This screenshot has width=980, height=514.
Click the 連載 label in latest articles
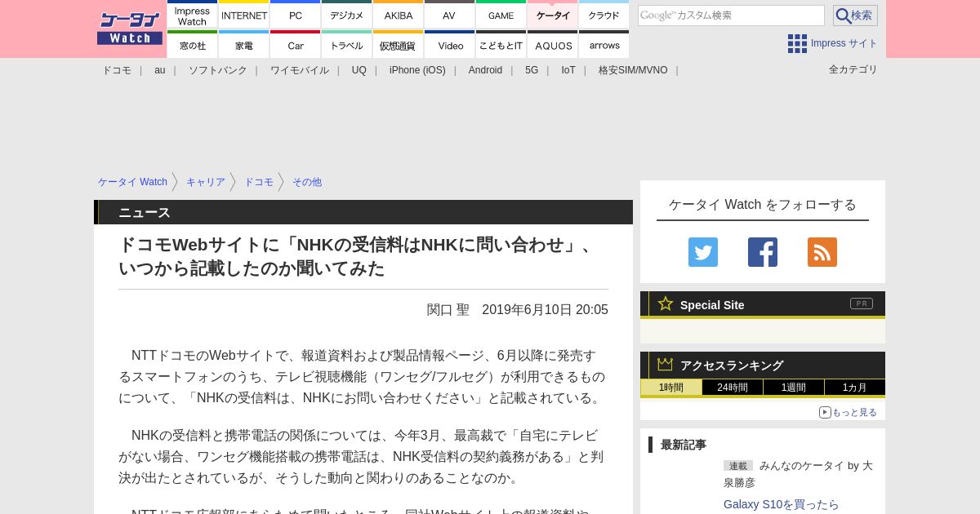click(x=738, y=466)
